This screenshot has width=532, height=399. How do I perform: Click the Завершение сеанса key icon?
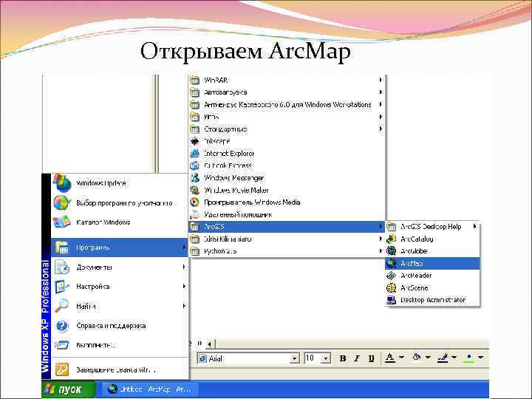point(62,369)
